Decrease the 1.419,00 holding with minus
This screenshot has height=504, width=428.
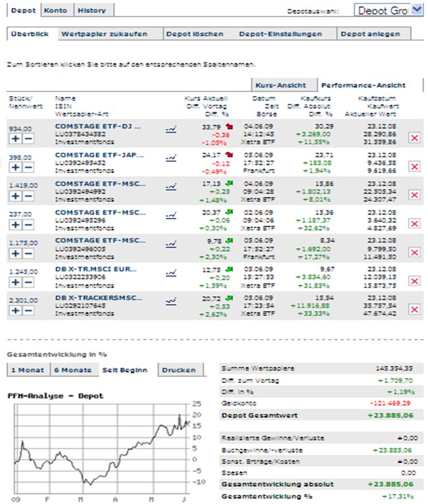[28, 196]
